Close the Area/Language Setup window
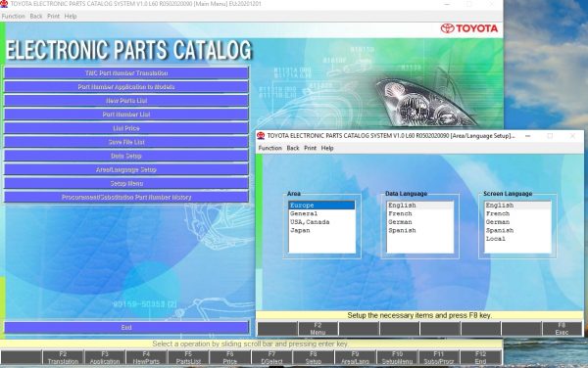This screenshot has height=368, width=588. tap(572, 136)
